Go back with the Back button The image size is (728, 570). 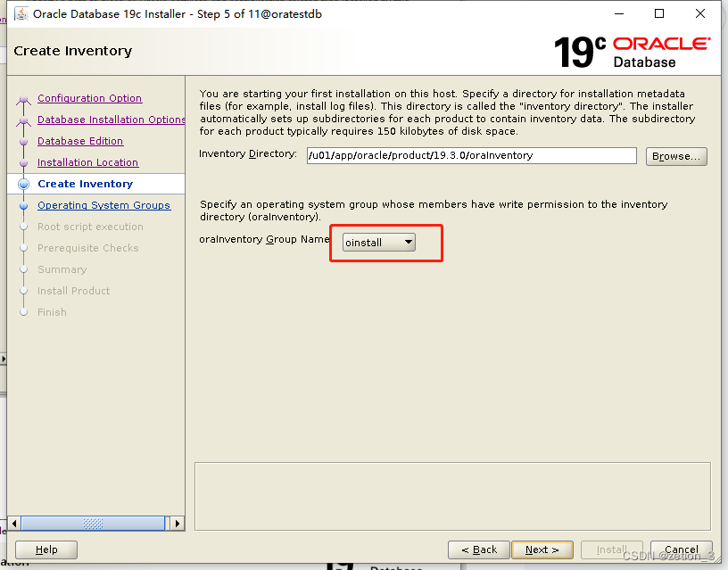[x=479, y=549]
